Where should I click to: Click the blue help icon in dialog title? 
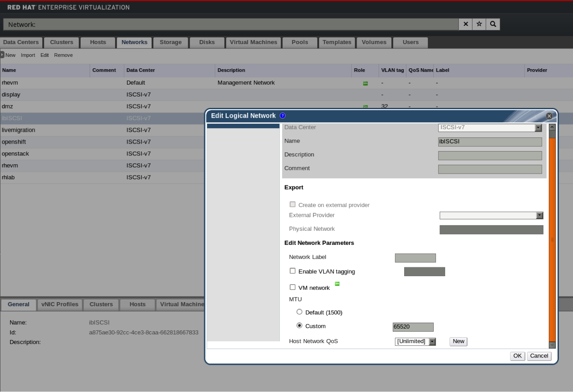[x=283, y=116]
